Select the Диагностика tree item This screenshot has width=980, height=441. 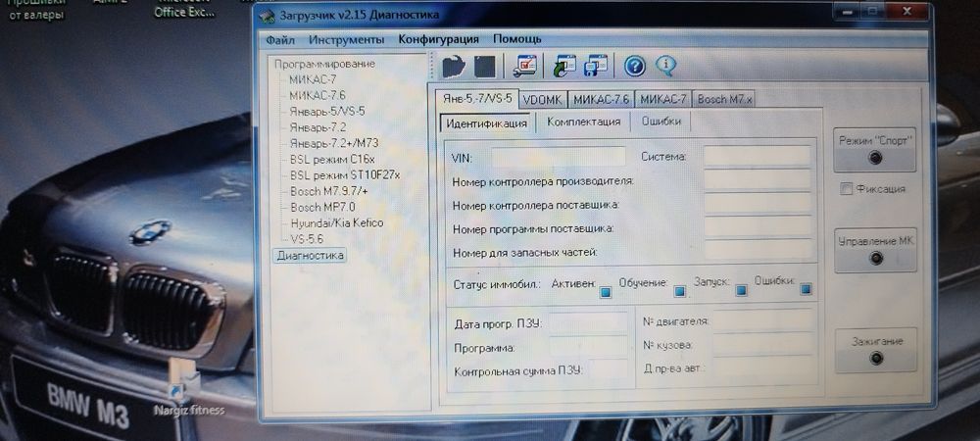point(310,255)
